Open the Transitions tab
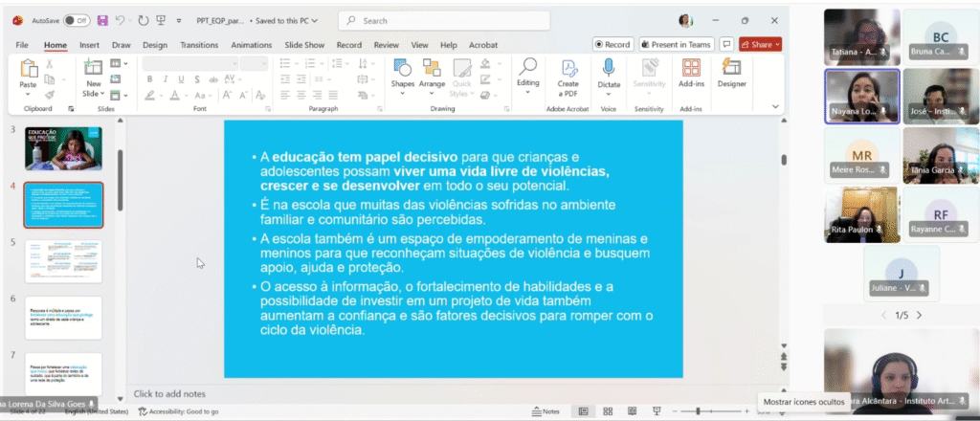The image size is (980, 421). click(199, 45)
